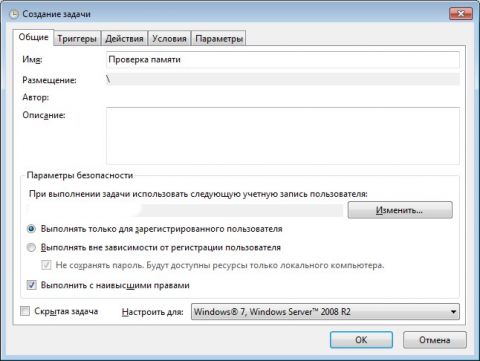The image size is (480, 361).
Task: Confirm with the OK button
Action: point(361,340)
